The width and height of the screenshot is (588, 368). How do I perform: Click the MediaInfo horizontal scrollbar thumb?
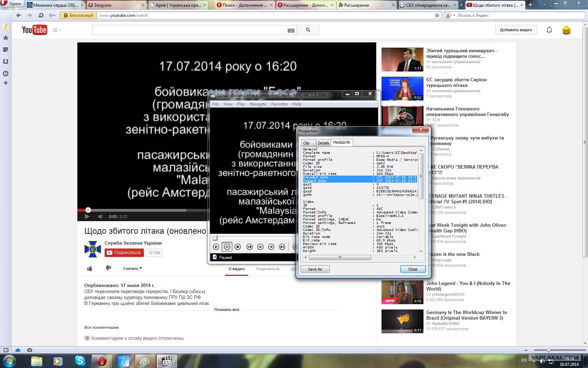click(x=340, y=257)
